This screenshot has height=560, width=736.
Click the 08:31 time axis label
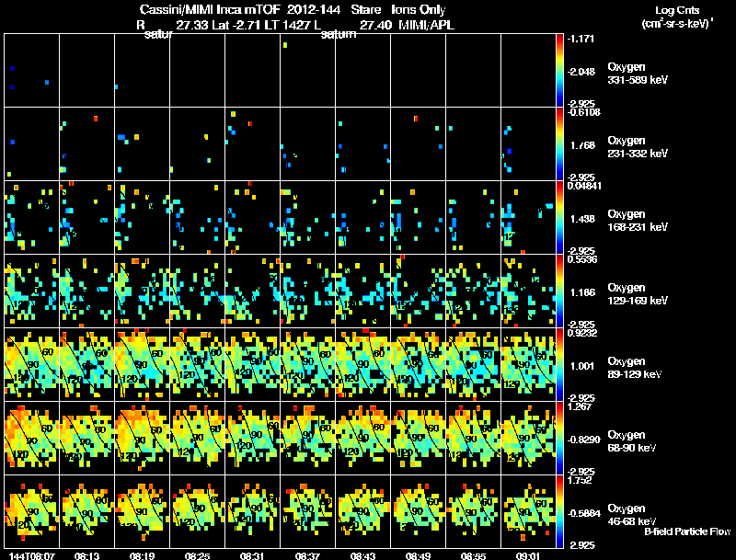(252, 556)
